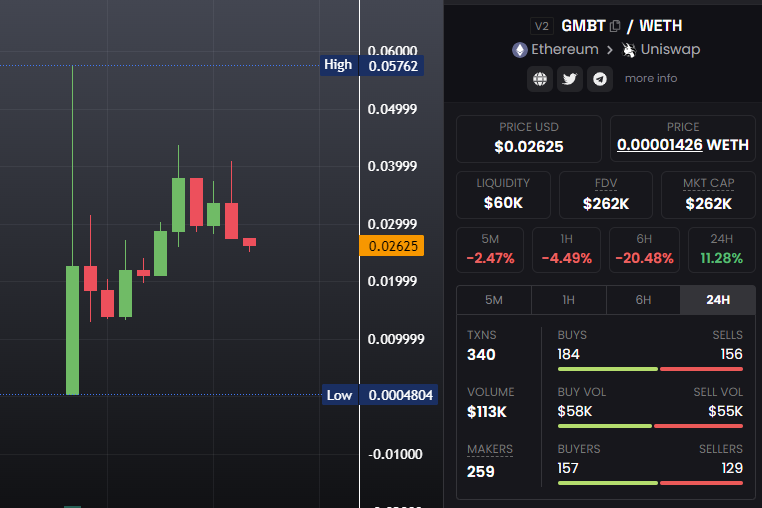
Task: Click the MKT CAP value $262K
Action: 709,204
